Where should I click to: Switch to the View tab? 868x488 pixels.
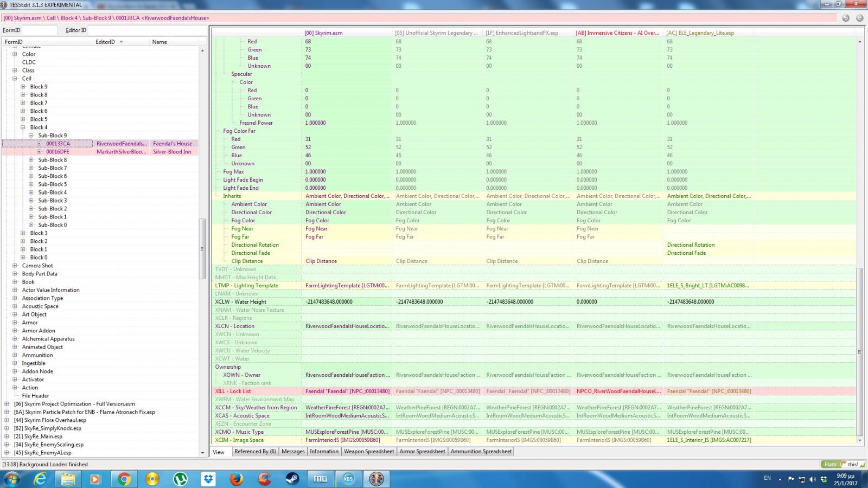pyautogui.click(x=219, y=452)
